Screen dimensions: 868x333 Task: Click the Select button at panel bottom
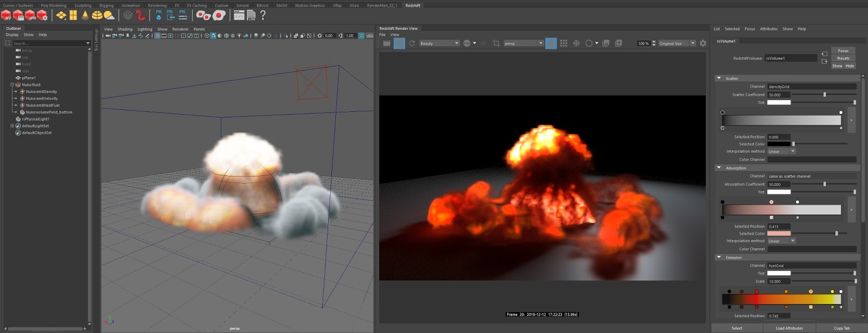[737, 328]
